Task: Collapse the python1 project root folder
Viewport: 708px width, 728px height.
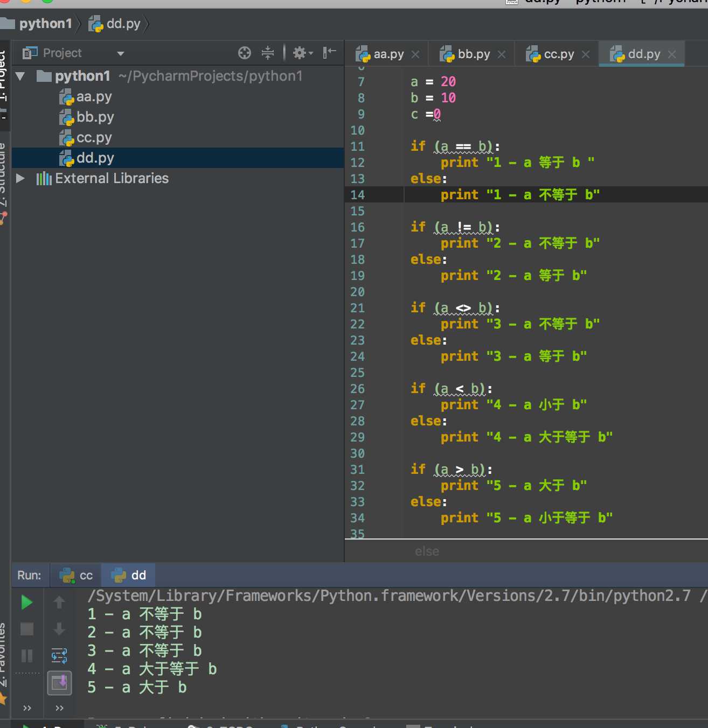Action: click(x=20, y=76)
